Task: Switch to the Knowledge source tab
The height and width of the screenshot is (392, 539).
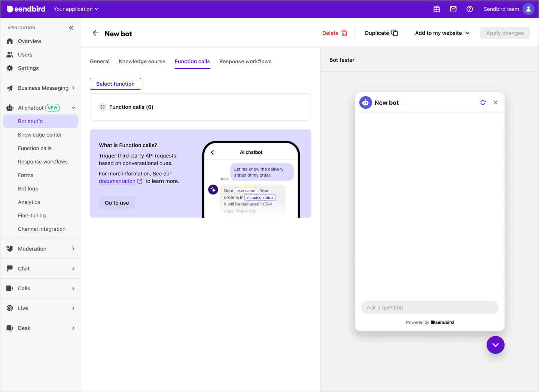Action: point(142,61)
